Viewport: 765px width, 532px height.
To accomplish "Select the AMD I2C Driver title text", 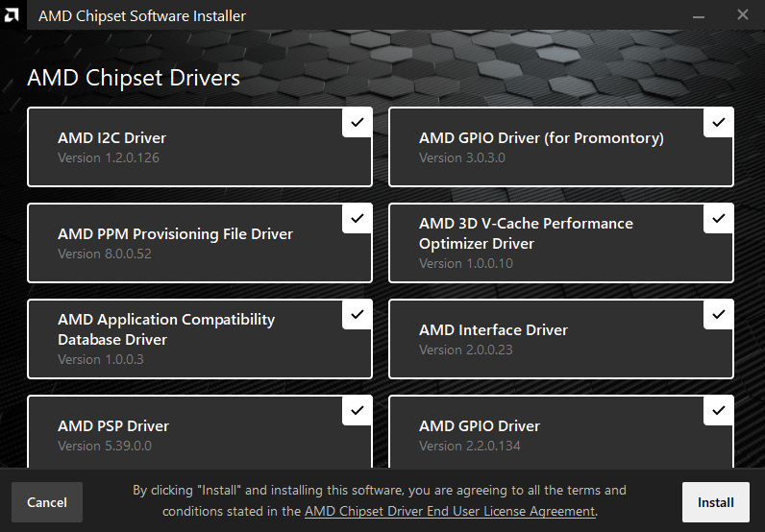I will point(111,138).
